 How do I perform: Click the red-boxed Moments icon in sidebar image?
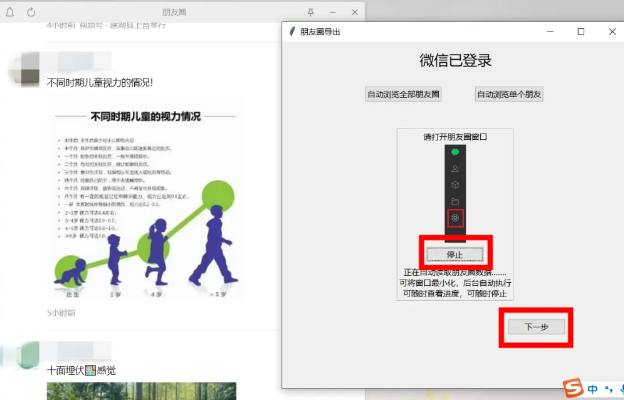click(455, 217)
